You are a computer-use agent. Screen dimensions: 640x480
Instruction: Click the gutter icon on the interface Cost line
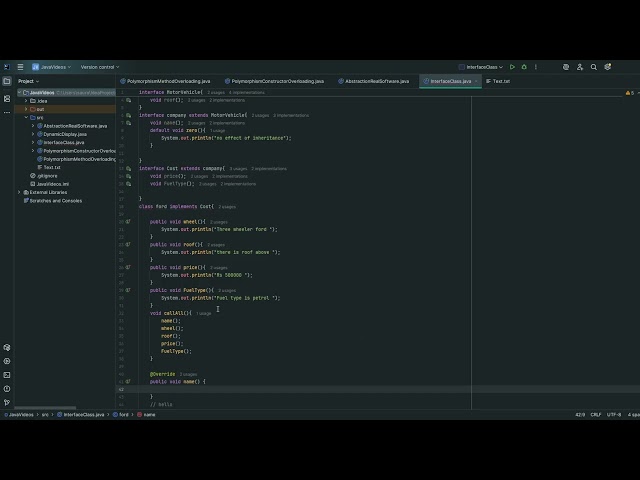coord(129,169)
